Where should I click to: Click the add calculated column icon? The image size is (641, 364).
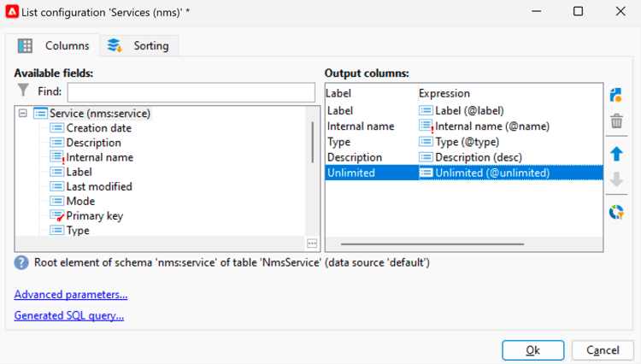point(616,96)
